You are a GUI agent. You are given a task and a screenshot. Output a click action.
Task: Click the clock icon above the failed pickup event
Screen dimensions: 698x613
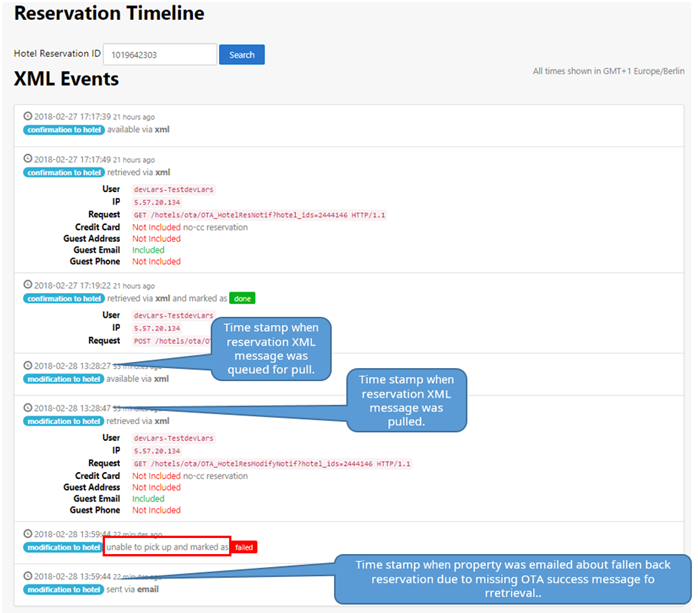(x=28, y=534)
